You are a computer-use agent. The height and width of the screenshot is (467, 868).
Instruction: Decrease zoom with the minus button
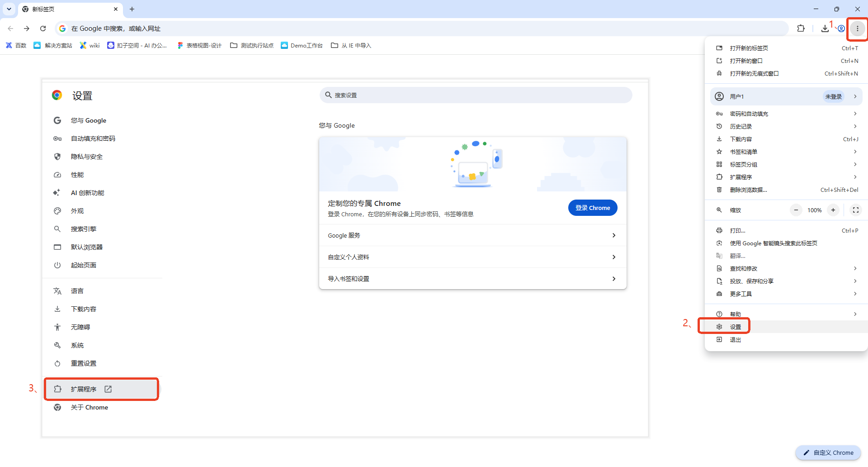point(796,210)
